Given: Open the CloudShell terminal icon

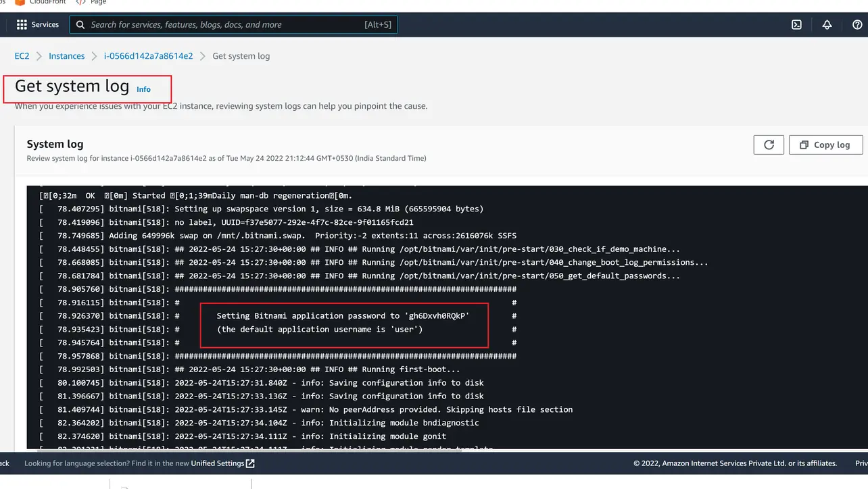Looking at the screenshot, I should click(797, 24).
